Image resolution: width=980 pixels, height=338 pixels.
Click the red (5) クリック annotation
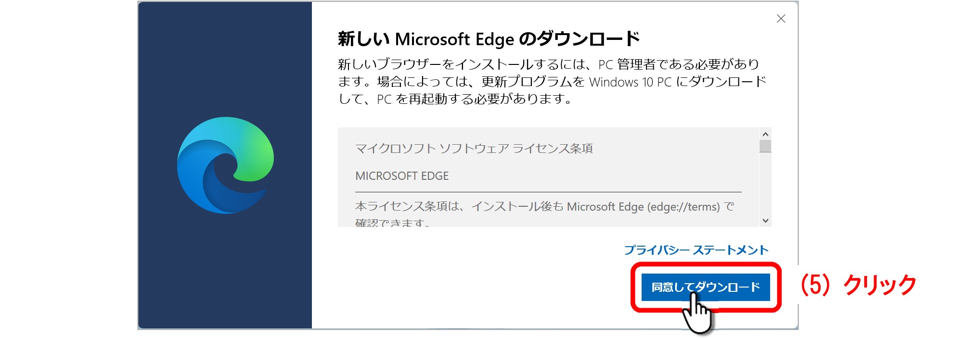[x=858, y=285]
